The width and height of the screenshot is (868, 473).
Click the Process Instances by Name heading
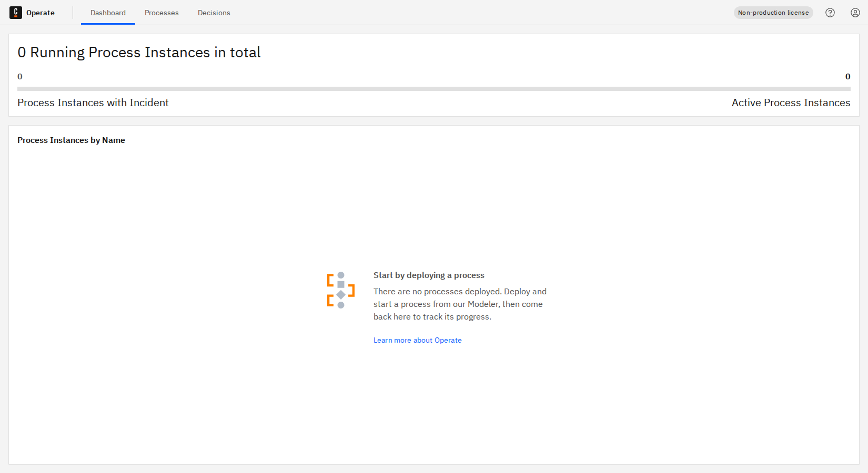(71, 140)
